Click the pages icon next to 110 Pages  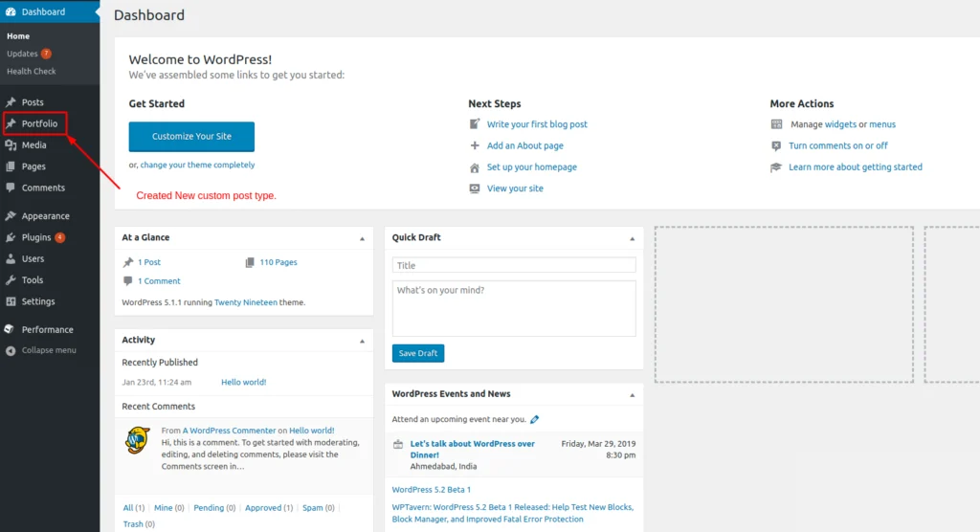point(250,262)
